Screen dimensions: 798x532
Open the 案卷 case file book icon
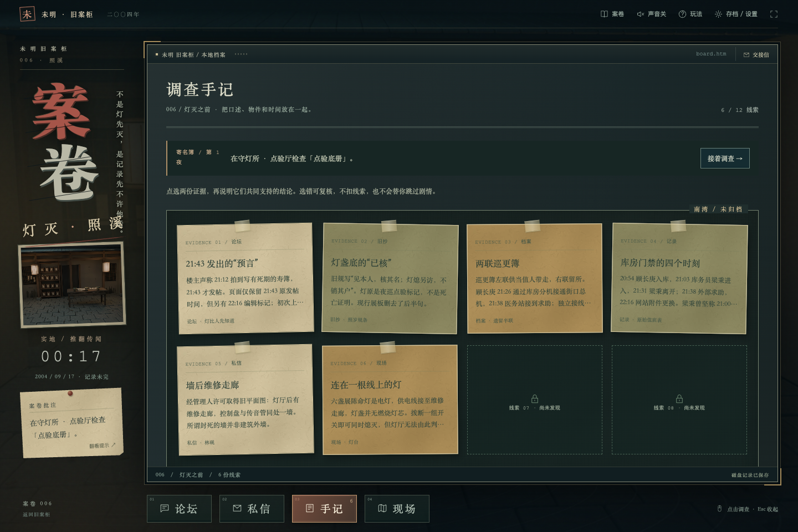pyautogui.click(x=612, y=14)
